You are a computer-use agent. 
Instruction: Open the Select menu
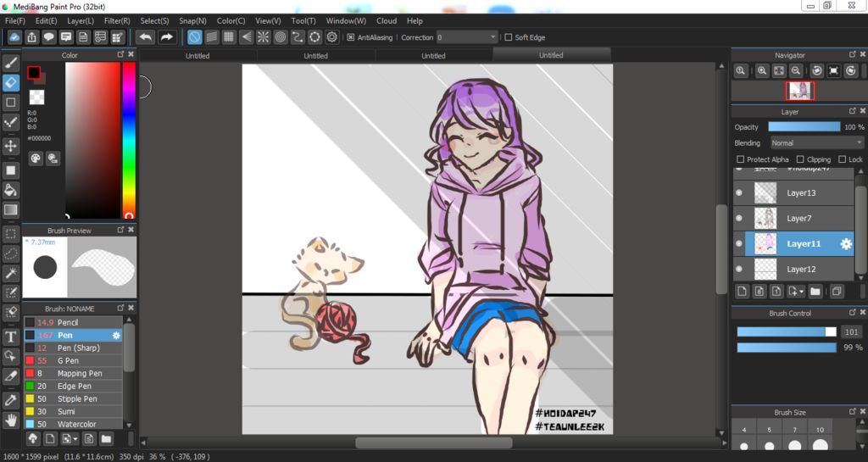click(x=154, y=20)
